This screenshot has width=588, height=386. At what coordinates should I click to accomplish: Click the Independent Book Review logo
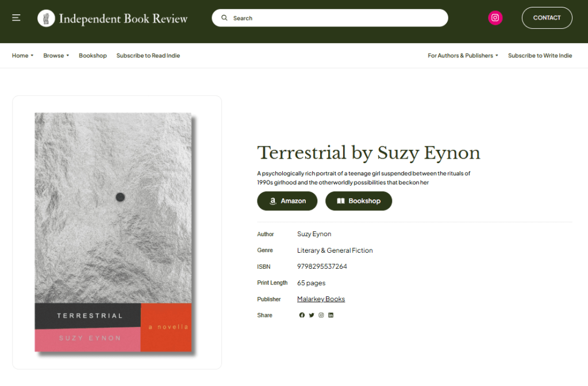pos(113,18)
